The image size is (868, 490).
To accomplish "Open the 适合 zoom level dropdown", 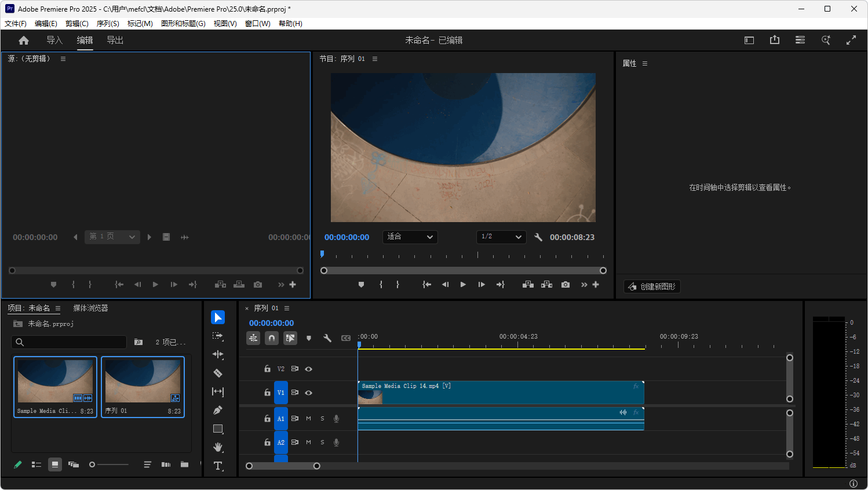I will click(410, 237).
